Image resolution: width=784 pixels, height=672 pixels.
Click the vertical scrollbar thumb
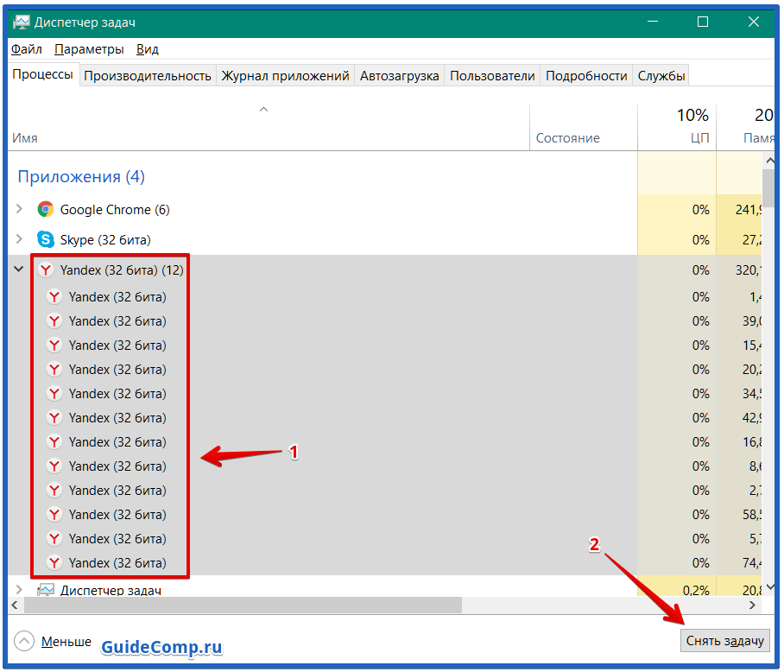[x=768, y=188]
